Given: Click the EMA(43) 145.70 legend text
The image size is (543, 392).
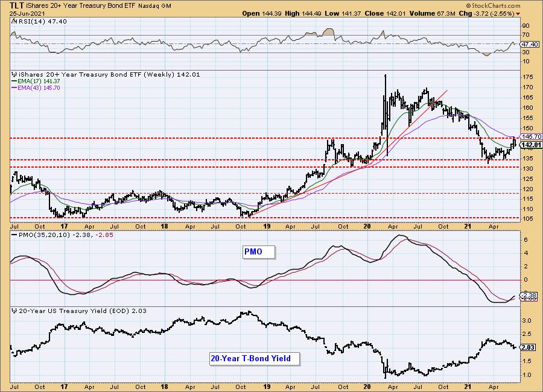Looking at the screenshot, I should click(x=39, y=88).
